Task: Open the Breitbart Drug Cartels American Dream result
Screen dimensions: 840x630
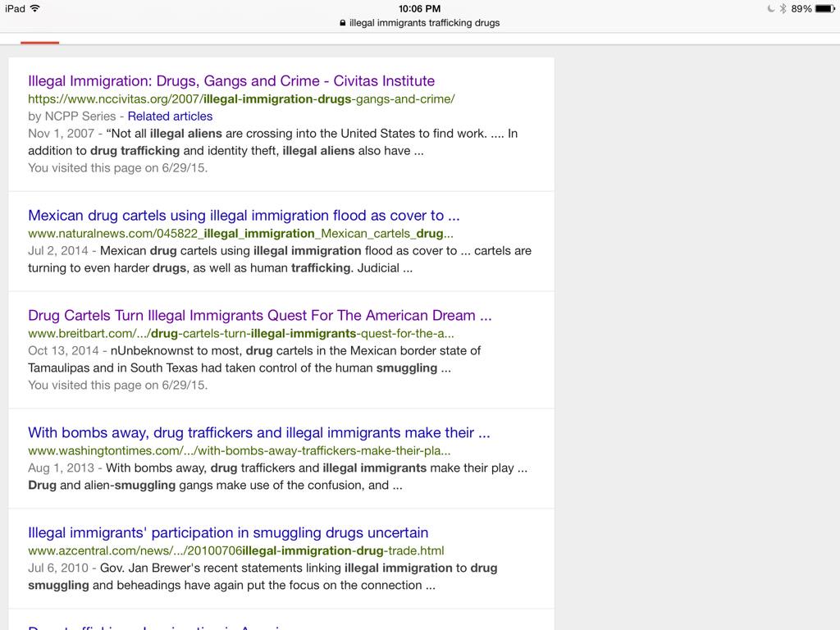Action: pos(260,316)
